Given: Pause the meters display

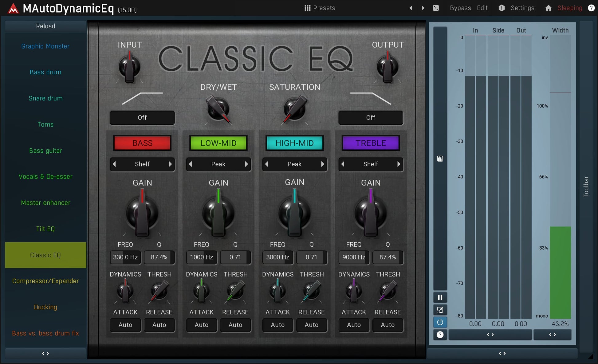Looking at the screenshot, I should [440, 297].
